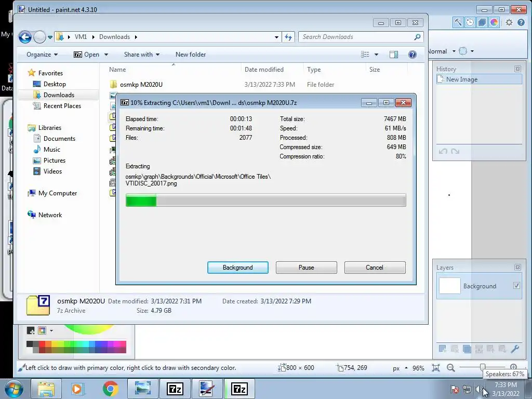This screenshot has height=399, width=532.
Task: Open layer properties wrench icon
Action: point(515,349)
